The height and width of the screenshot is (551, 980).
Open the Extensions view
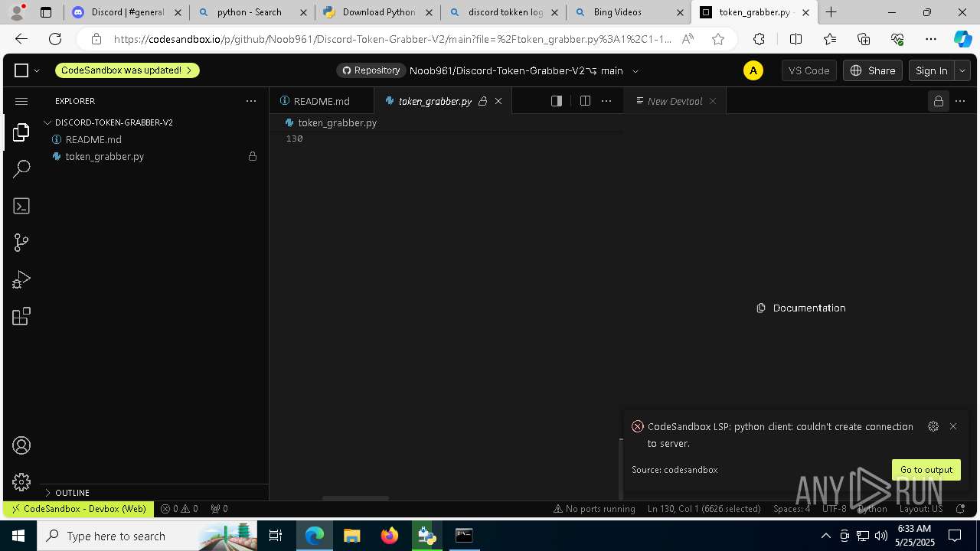tap(21, 316)
